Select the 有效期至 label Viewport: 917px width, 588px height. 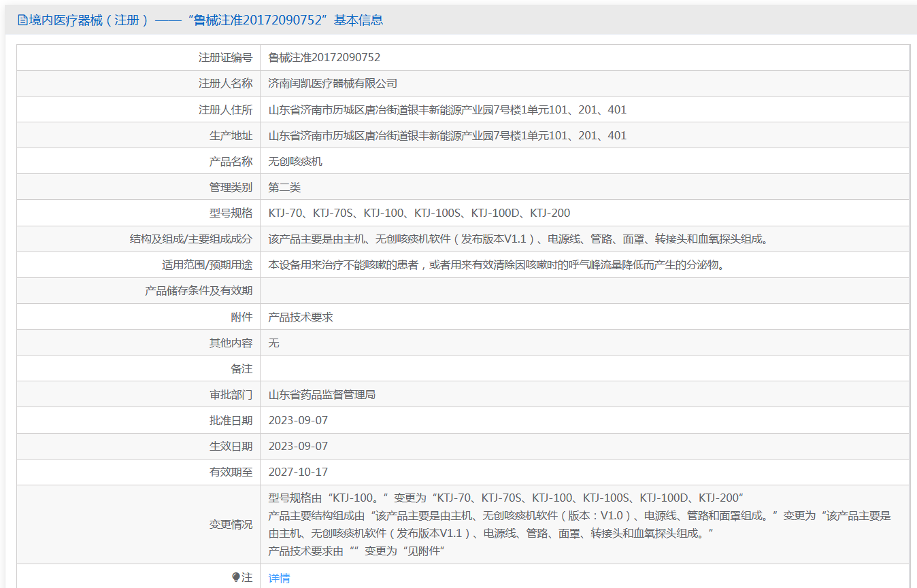(231, 472)
